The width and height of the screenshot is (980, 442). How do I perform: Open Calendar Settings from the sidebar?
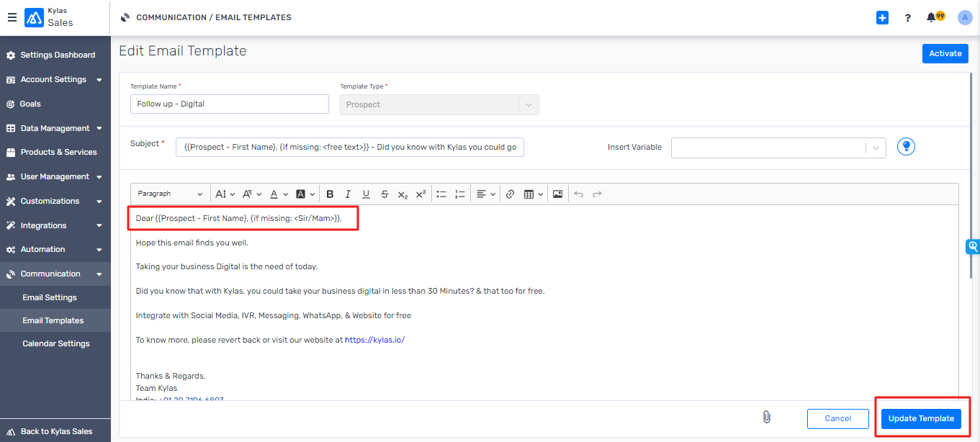pos(55,343)
